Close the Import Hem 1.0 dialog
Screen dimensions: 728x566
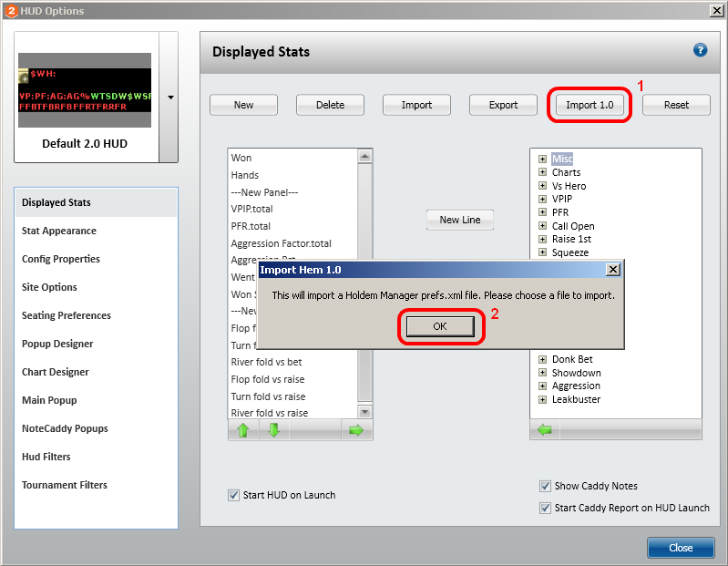613,270
